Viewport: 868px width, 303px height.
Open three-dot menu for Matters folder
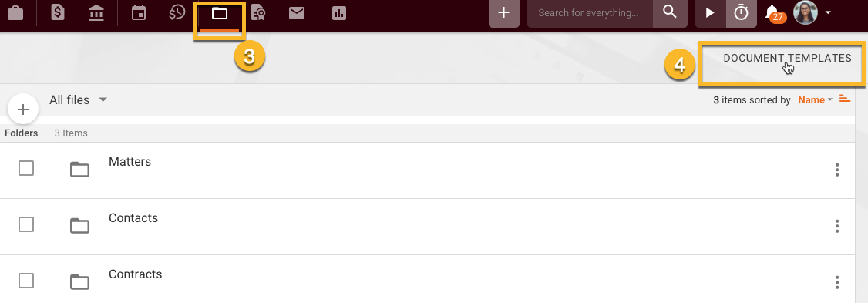[837, 170]
